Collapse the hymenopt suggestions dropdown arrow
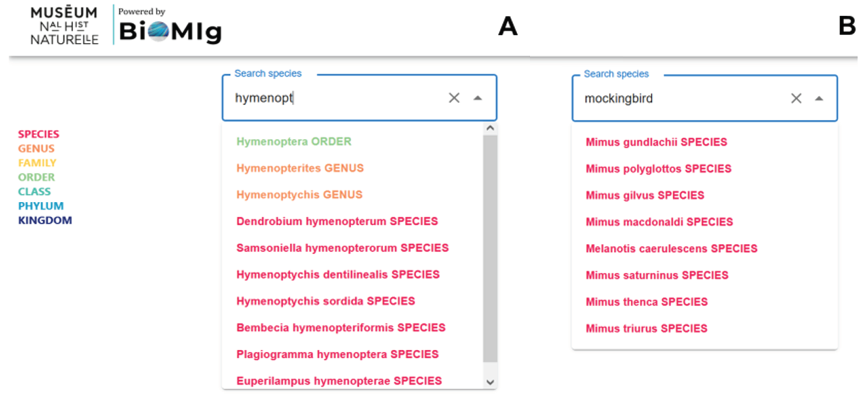868x402 pixels. (x=477, y=98)
